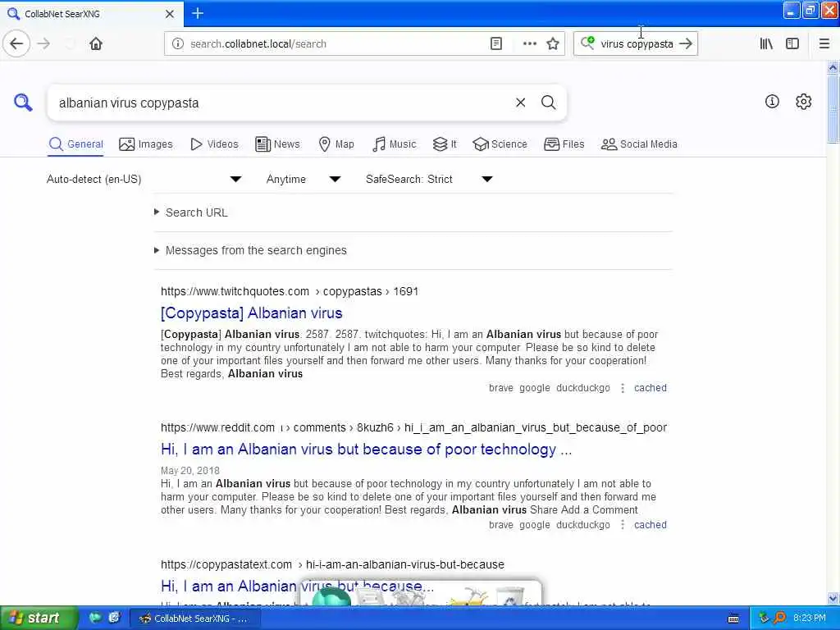Open the Anytime time range dropdown
This screenshot has width=840, height=630.
(304, 180)
